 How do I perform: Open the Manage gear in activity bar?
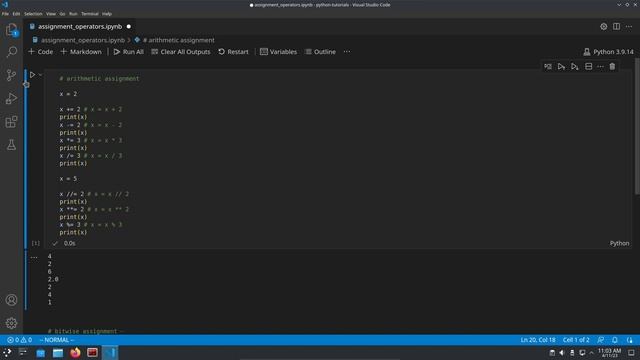11,323
